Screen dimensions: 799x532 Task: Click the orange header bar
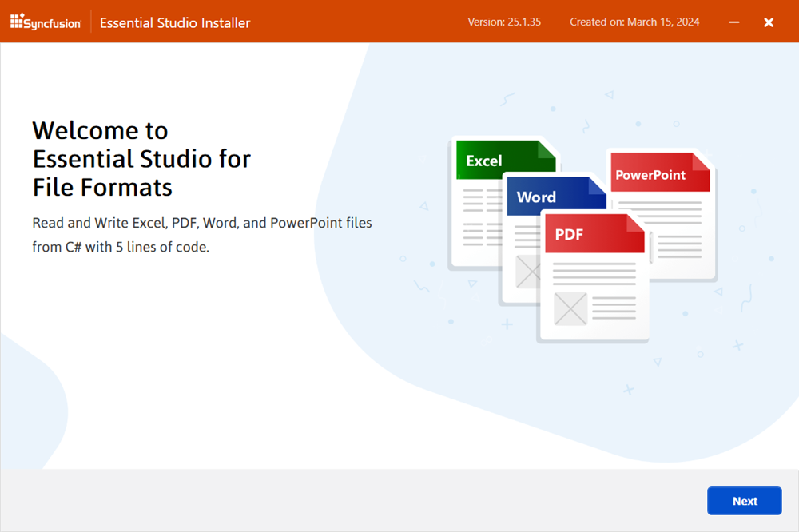(360, 22)
